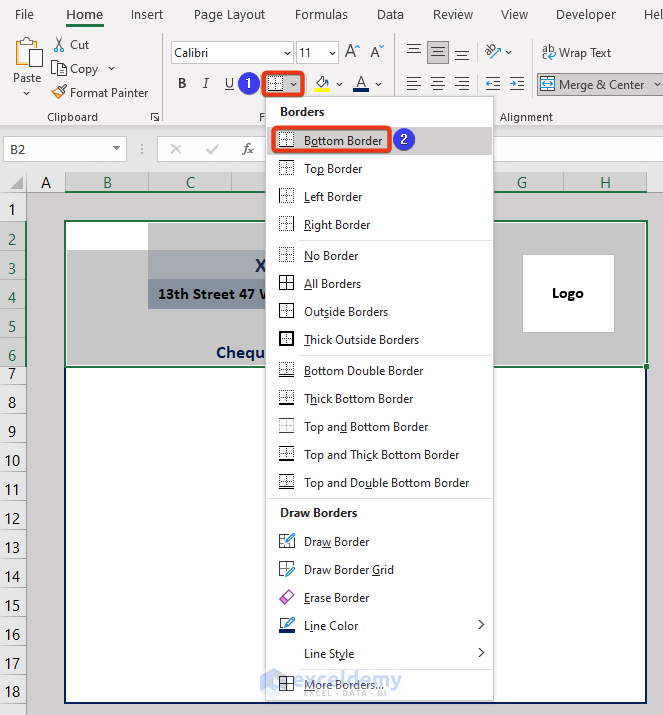Choose Top and Double Bottom Border
Screen dimensions: 663x715
pyautogui.click(x=379, y=483)
